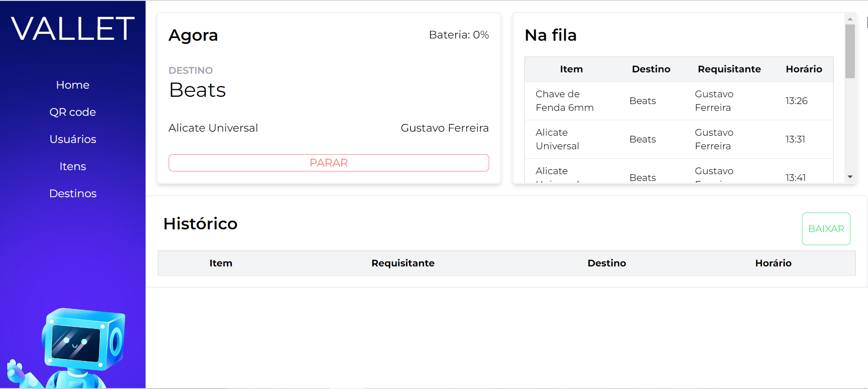Go to QR code page
This screenshot has height=389, width=868.
coord(73,112)
